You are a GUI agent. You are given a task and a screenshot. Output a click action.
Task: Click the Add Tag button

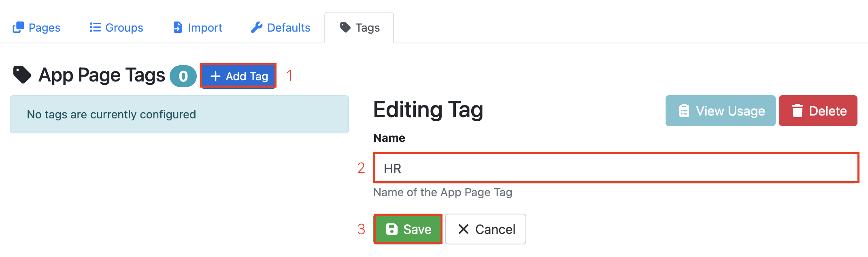pos(238,76)
